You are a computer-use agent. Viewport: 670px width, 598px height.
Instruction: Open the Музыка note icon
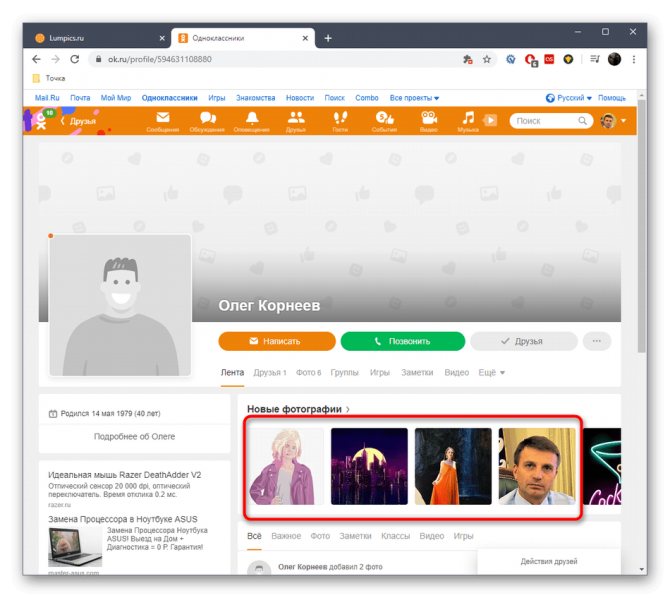(468, 118)
